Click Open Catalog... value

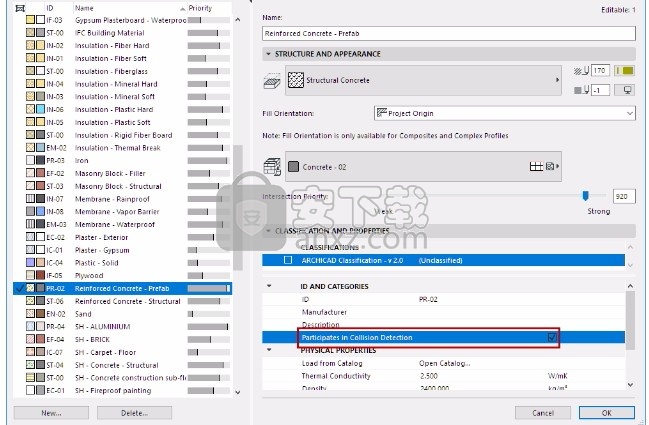point(445,363)
